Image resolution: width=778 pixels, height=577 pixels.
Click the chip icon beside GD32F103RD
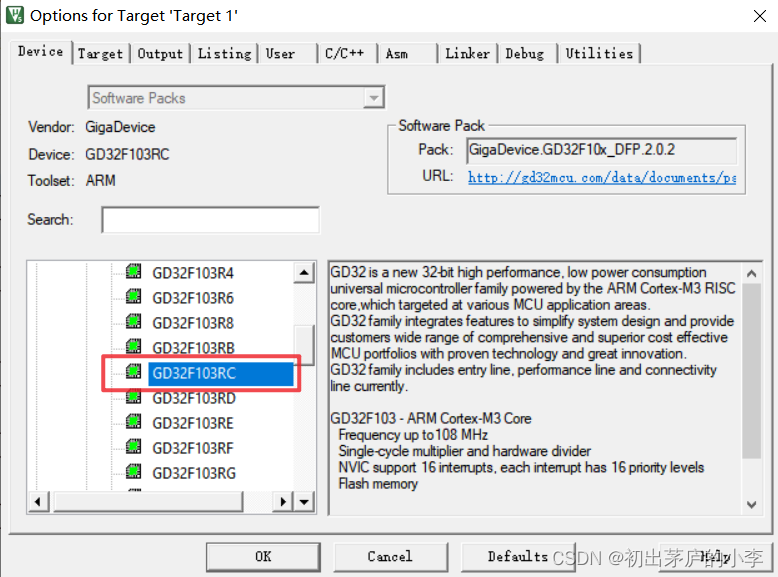click(x=133, y=396)
